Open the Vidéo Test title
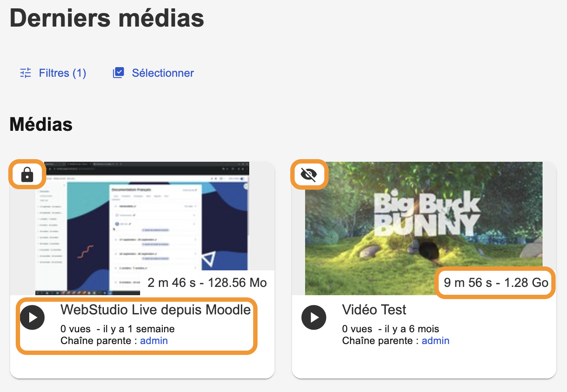The height and width of the screenshot is (392, 567). click(x=374, y=310)
